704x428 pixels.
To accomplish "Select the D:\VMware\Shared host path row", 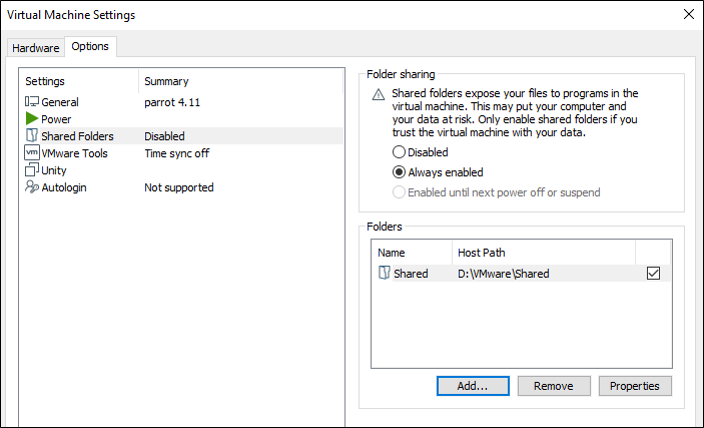I will point(503,273).
